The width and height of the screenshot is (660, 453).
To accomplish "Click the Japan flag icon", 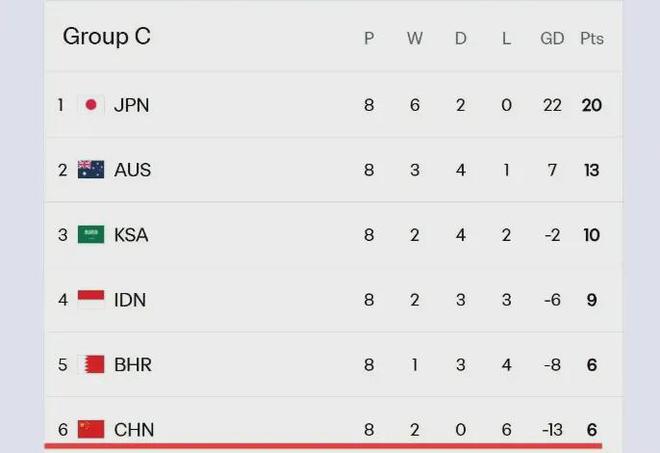I will click(x=91, y=105).
